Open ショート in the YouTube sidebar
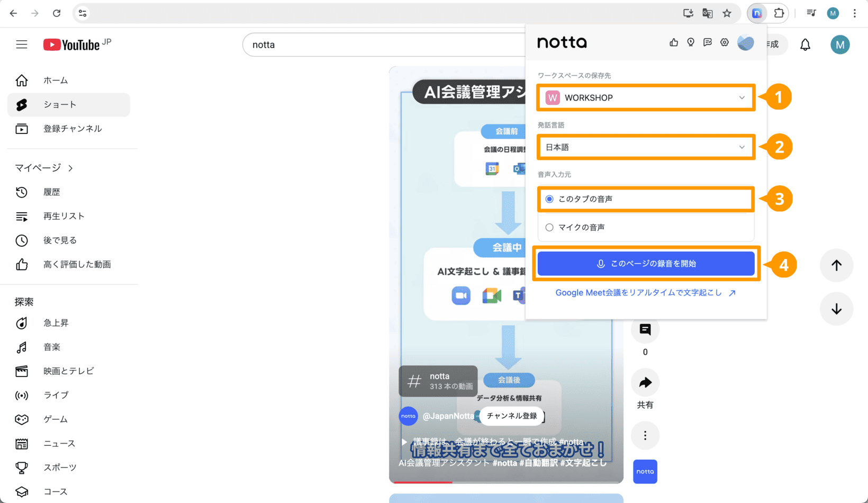868x503 pixels. (69, 105)
